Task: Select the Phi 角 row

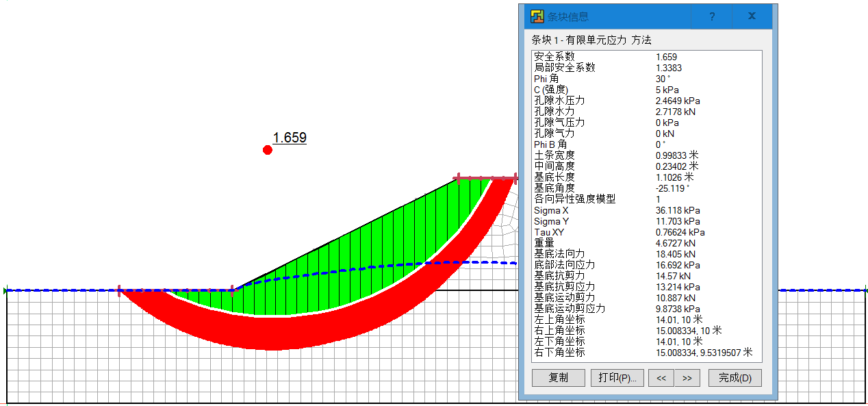Action: pyautogui.click(x=646, y=79)
